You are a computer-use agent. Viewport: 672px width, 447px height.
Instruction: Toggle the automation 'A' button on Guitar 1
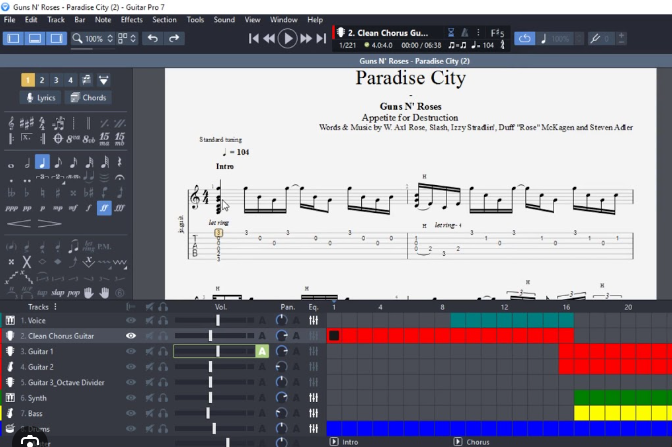[262, 351]
